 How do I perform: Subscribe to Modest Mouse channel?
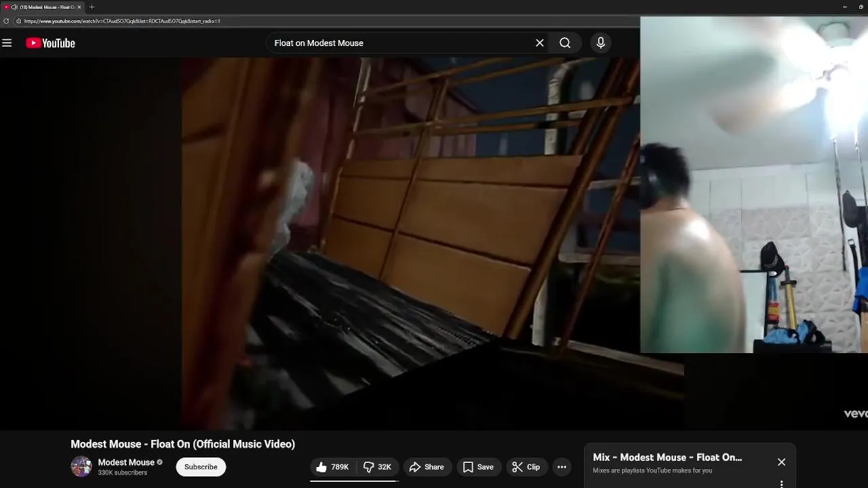pyautogui.click(x=201, y=467)
